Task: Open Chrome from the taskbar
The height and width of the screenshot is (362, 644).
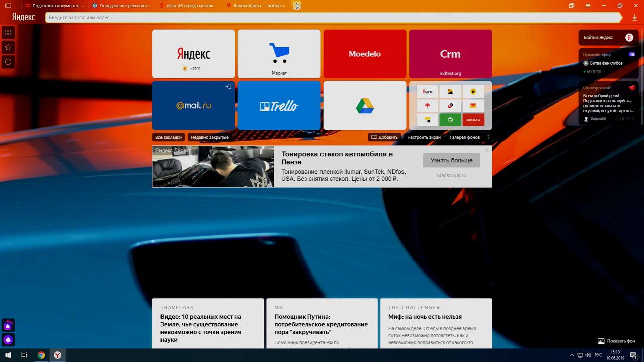Action: click(x=41, y=355)
